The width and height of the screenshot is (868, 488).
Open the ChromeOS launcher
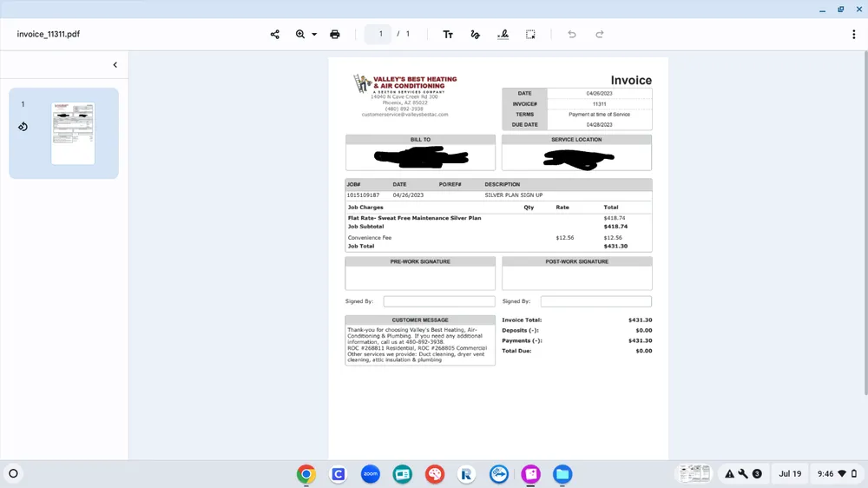(13, 474)
